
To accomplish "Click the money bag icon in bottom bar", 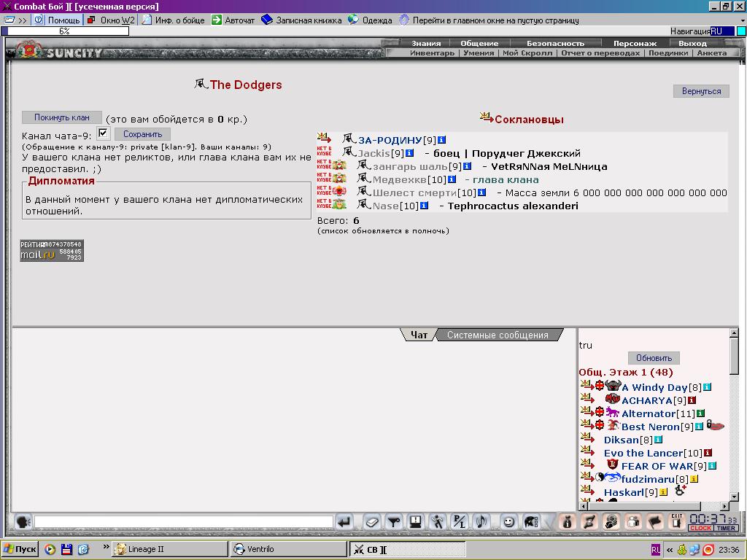I will (567, 522).
